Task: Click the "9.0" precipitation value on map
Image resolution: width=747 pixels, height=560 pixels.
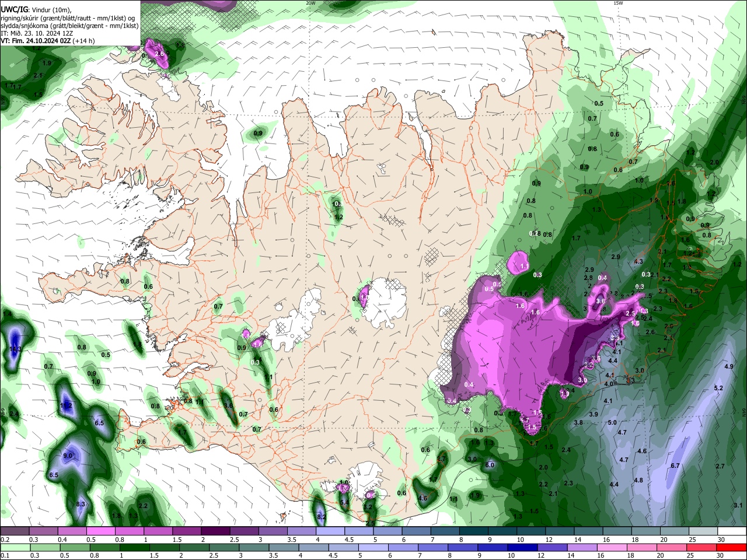Action: 68,456
